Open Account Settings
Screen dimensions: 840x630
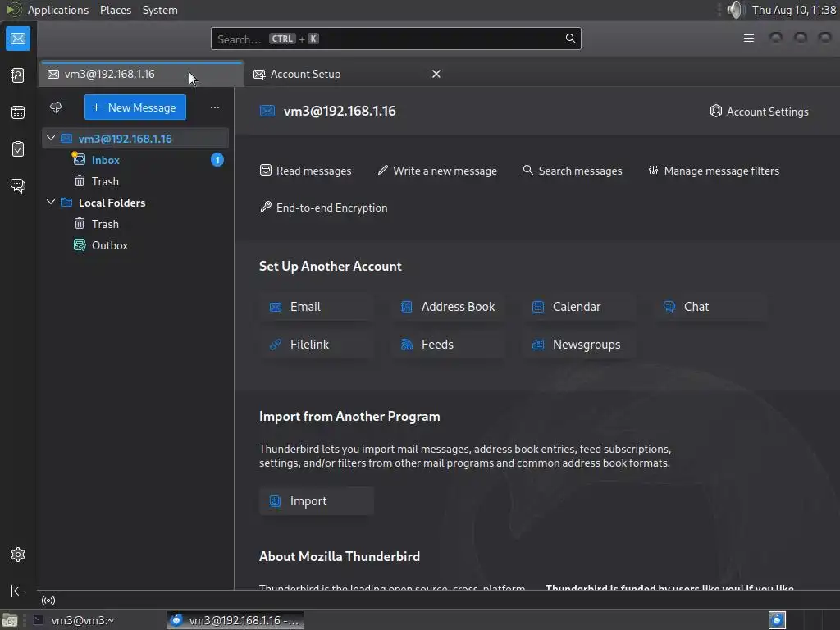tap(759, 112)
